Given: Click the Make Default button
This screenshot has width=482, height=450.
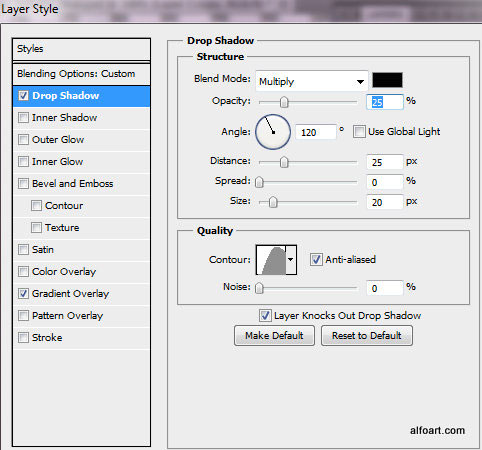Looking at the screenshot, I should click(274, 336).
